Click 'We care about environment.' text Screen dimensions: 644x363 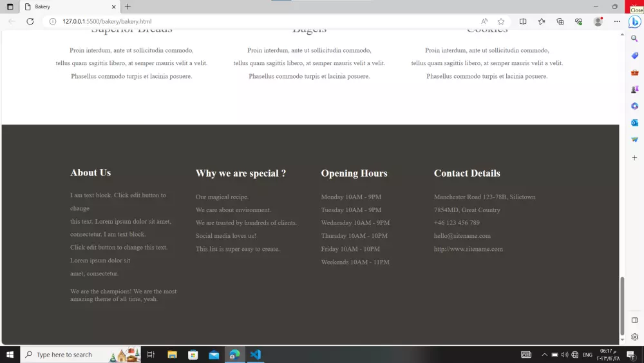point(233,210)
